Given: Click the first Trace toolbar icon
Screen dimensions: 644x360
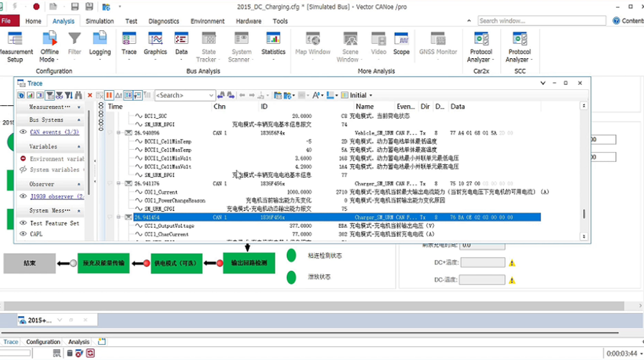Looking at the screenshot, I should click(21, 95).
